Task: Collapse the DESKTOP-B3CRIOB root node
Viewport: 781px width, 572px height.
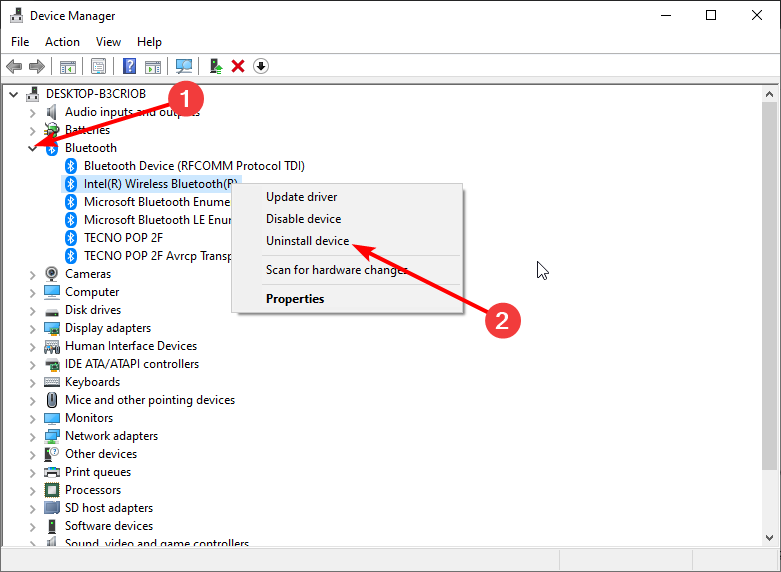Action: click(x=14, y=94)
